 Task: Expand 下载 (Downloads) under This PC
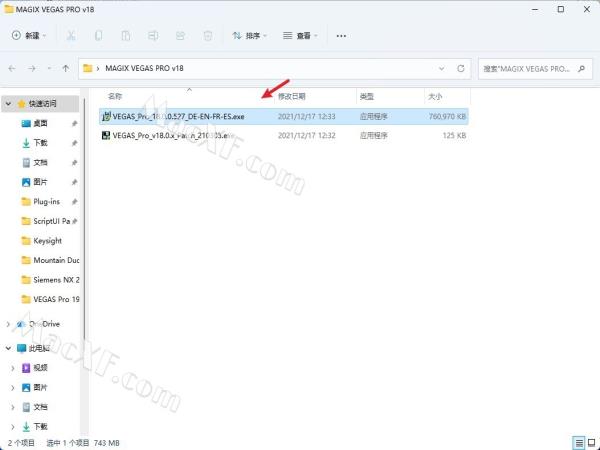13,427
